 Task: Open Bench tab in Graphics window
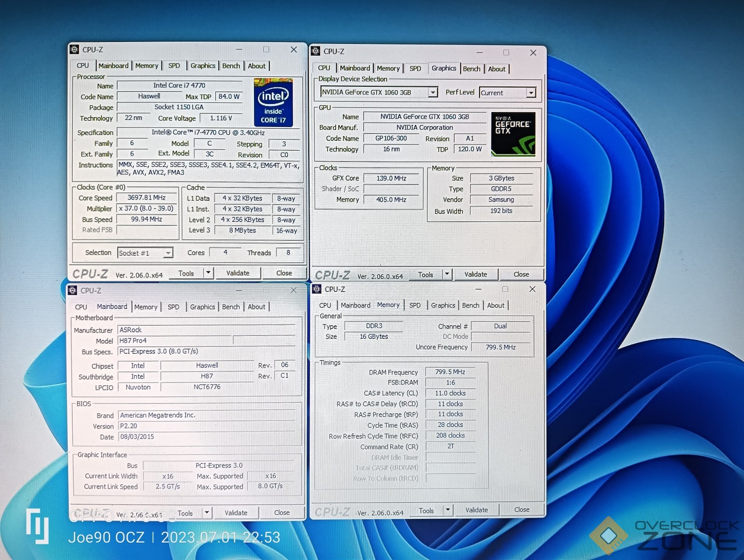471,69
